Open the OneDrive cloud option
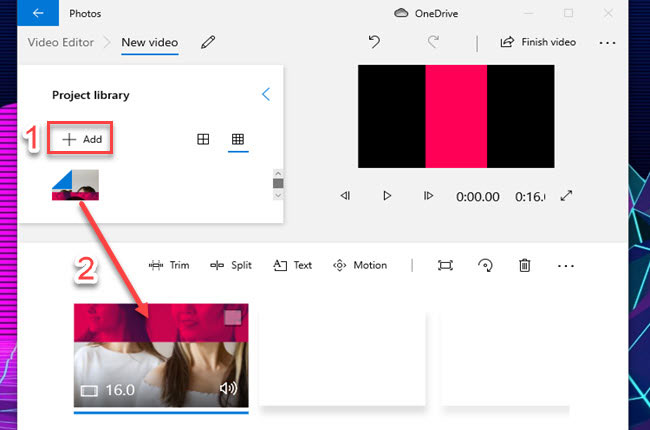 (426, 13)
